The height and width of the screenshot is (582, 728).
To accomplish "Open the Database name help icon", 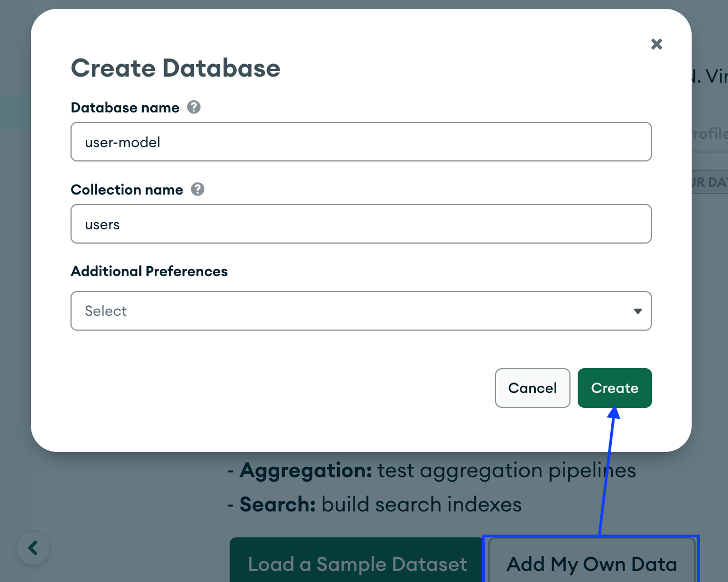I will tap(194, 107).
